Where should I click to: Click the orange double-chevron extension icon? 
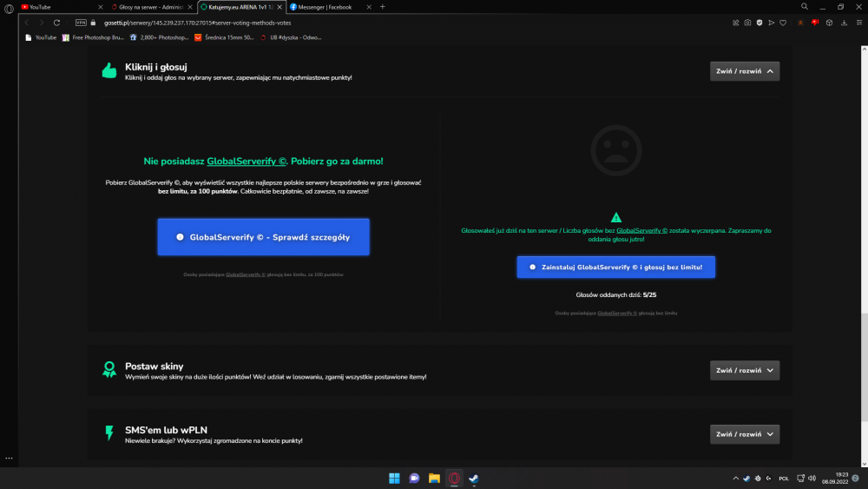tap(800, 23)
